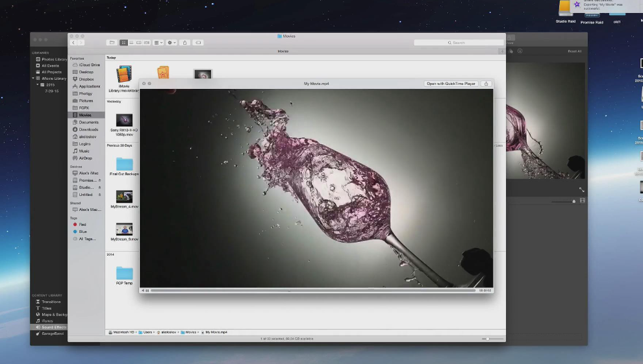Click Open with QuickTime Player
The width and height of the screenshot is (643, 364).
(451, 84)
